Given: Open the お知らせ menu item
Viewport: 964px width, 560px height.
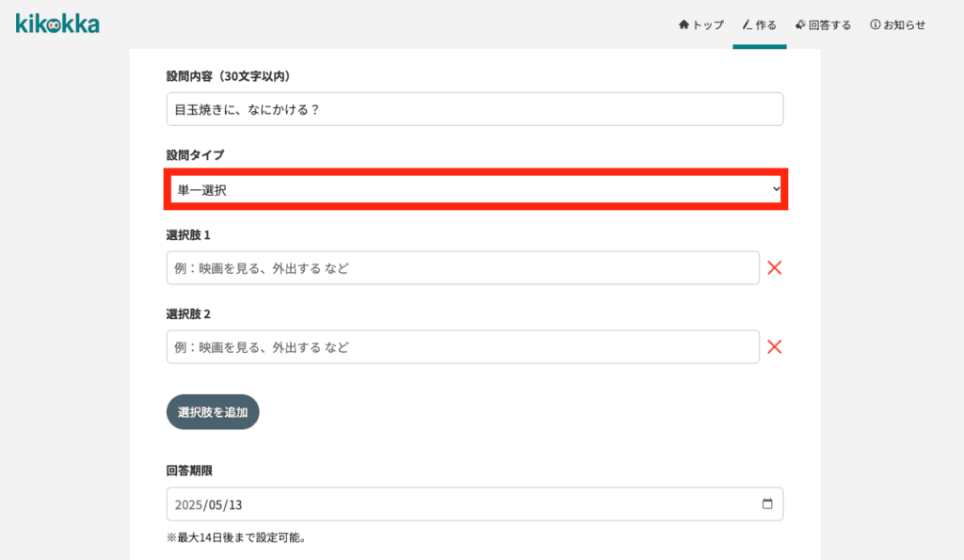Looking at the screenshot, I should tap(897, 24).
